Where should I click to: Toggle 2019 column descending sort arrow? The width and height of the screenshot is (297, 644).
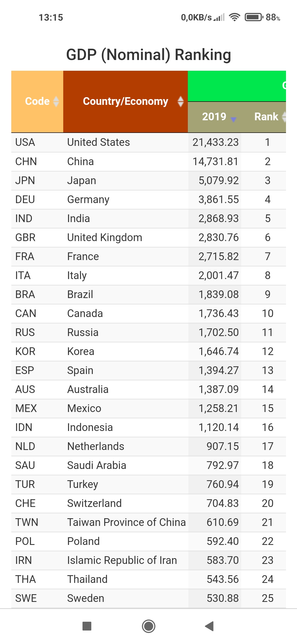coord(233,119)
